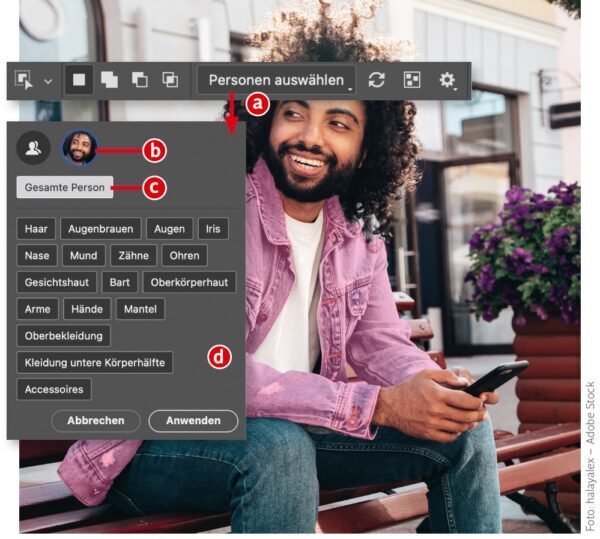Toggle the Augen selection tag
The width and height of the screenshot is (600, 539).
click(x=170, y=229)
